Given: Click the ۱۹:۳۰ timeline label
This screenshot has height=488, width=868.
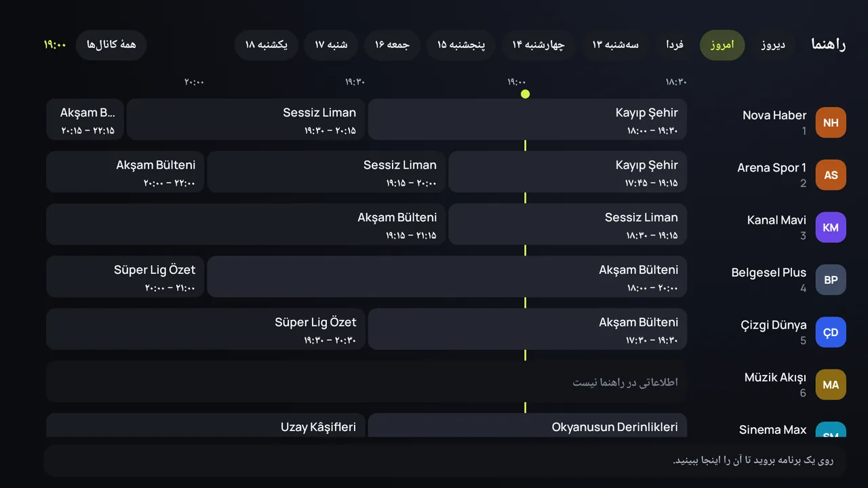Looking at the screenshot, I should click(x=355, y=82).
